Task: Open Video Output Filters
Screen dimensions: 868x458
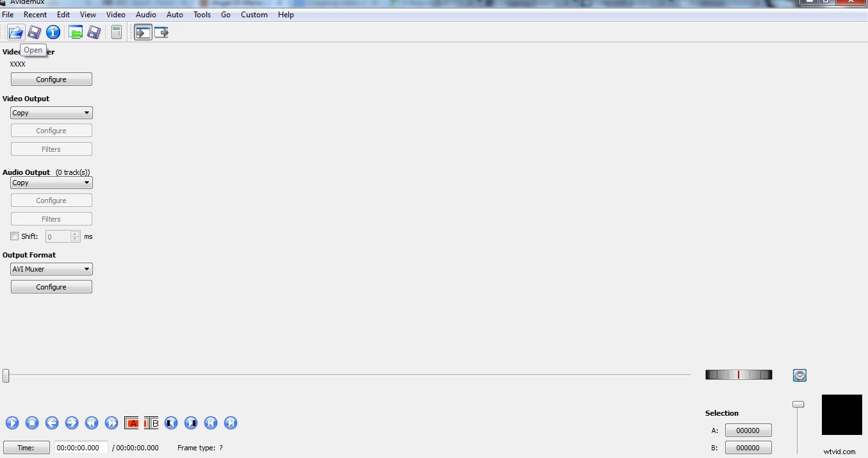Action: point(51,149)
